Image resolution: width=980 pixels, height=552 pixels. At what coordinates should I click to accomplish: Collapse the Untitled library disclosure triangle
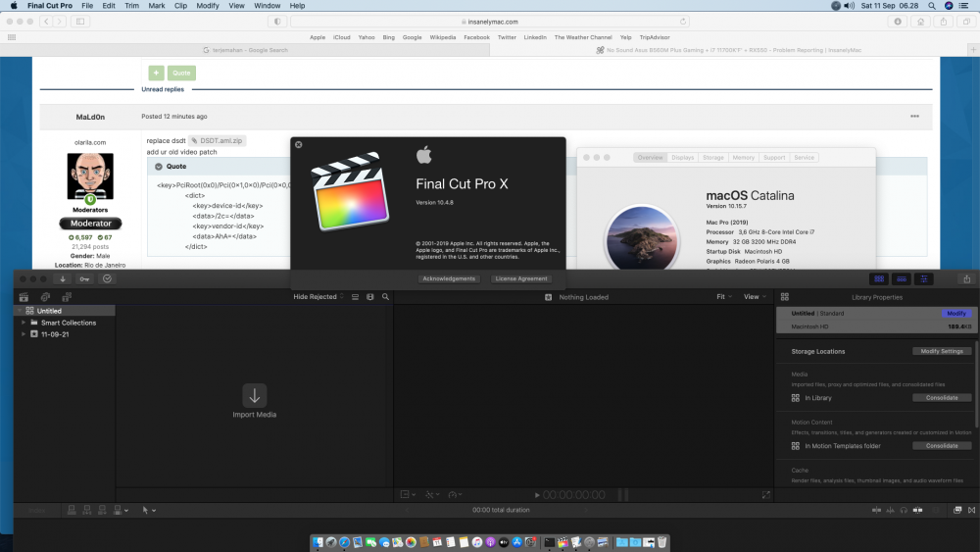[x=20, y=311]
